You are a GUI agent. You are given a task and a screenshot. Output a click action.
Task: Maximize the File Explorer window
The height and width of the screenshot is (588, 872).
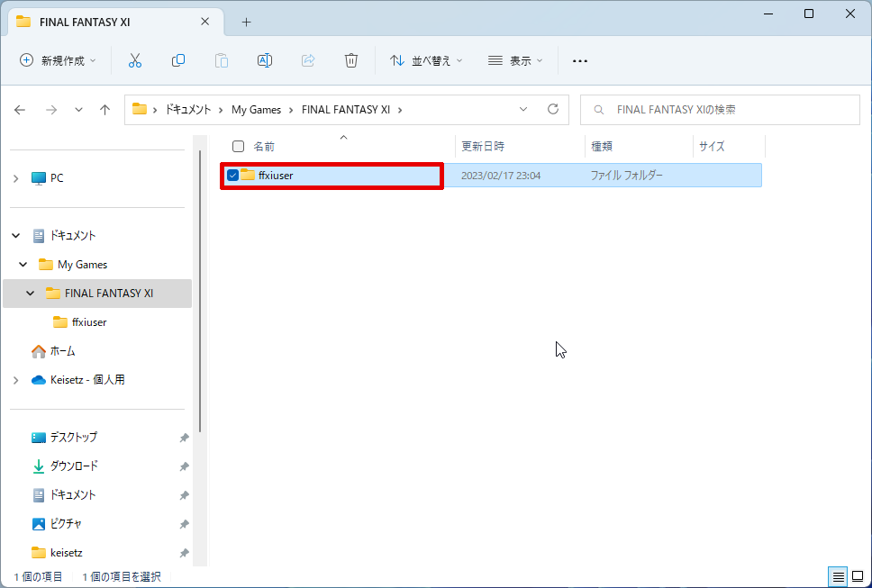pyautogui.click(x=809, y=14)
